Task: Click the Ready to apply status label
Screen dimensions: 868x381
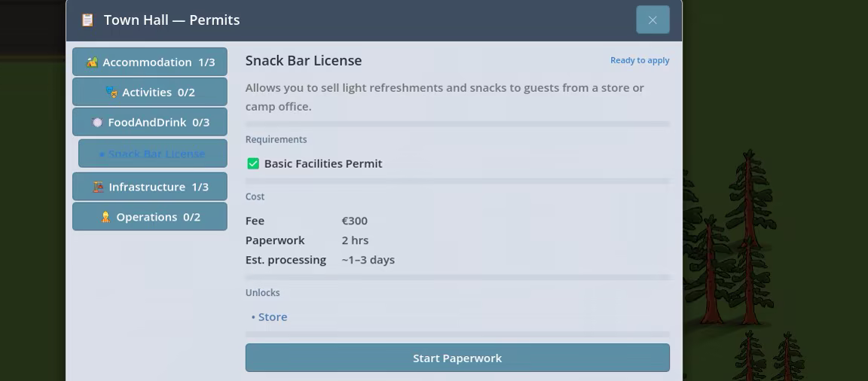Action: [640, 60]
